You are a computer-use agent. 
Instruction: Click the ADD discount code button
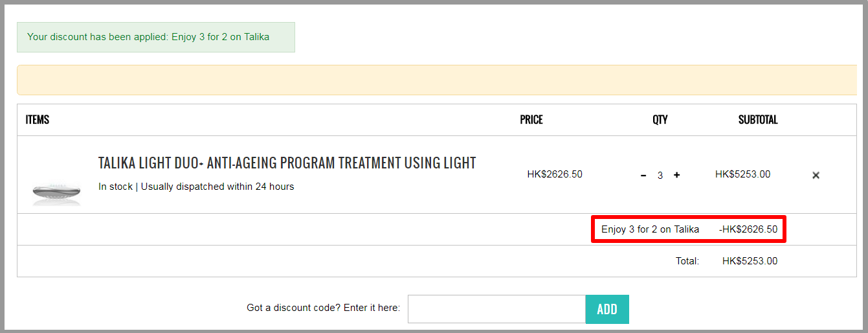[x=607, y=309]
